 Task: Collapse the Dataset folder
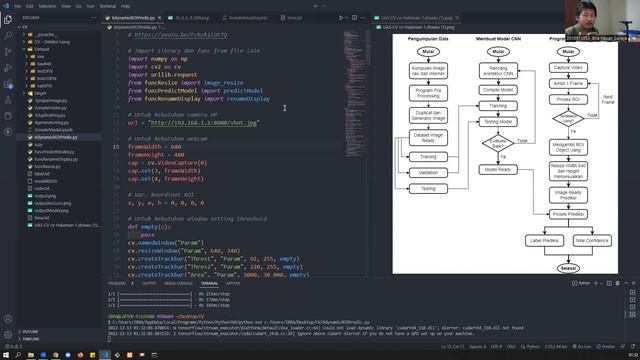point(41,49)
